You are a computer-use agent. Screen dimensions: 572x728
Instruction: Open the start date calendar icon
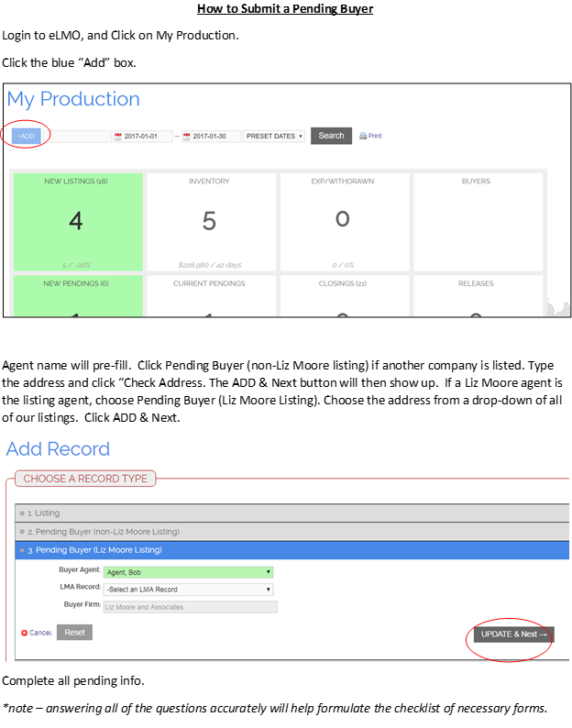tap(117, 137)
